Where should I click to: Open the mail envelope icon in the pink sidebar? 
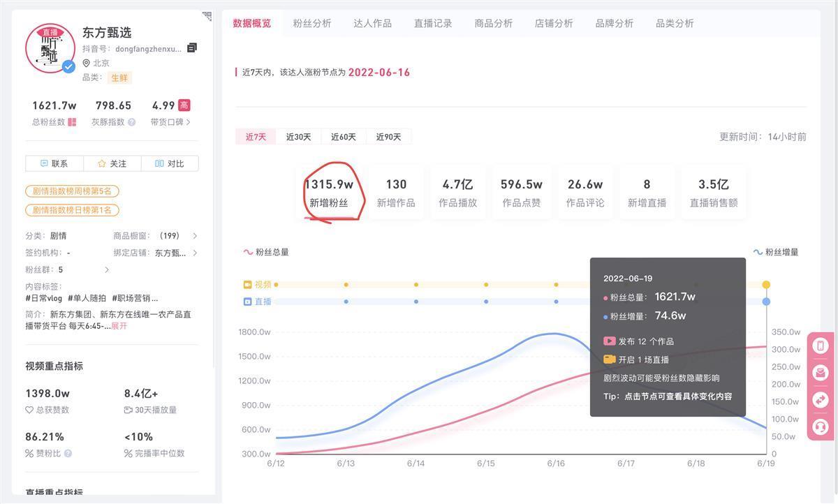821,373
